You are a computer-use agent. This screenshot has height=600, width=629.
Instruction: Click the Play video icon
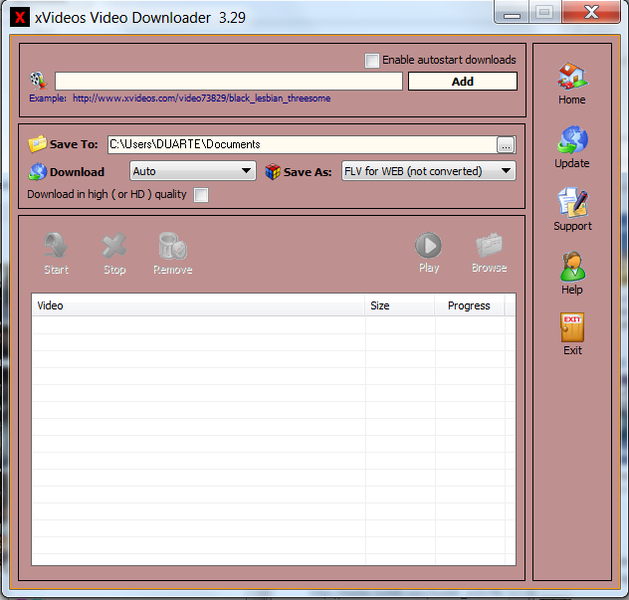[x=428, y=245]
